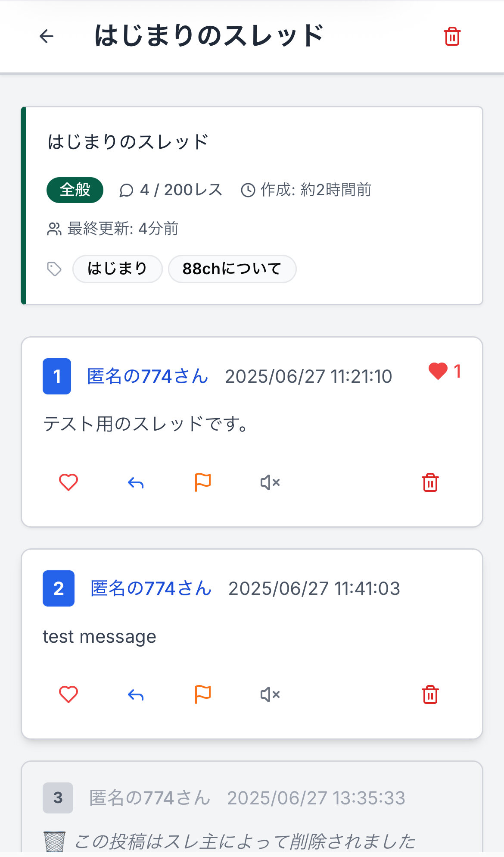Viewport: 504px width, 857px height.
Task: Click the blue number 2 post badge
Action: point(59,588)
